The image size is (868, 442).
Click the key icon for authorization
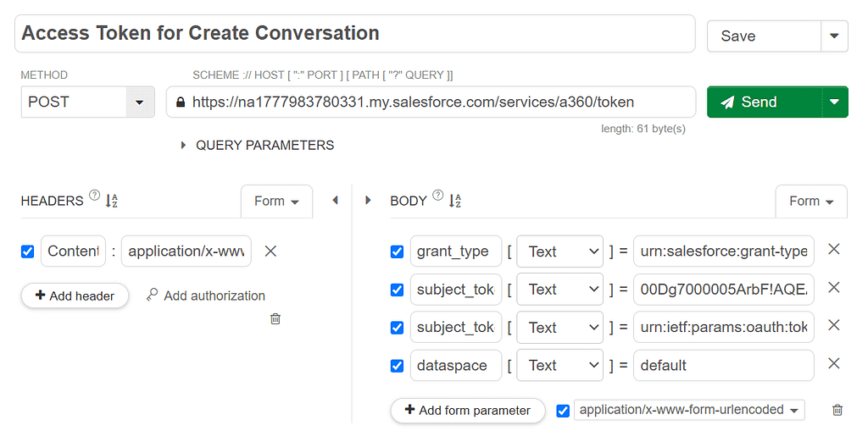pyautogui.click(x=153, y=295)
